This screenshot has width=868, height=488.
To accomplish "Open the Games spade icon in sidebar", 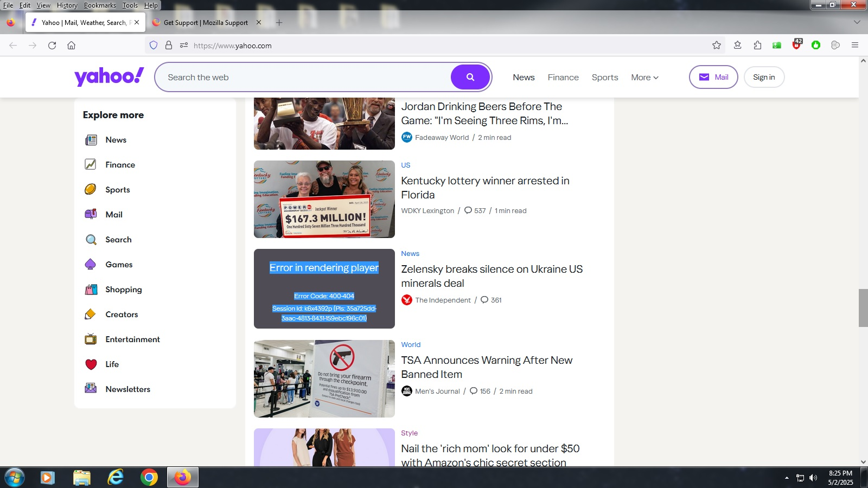I will pyautogui.click(x=91, y=264).
